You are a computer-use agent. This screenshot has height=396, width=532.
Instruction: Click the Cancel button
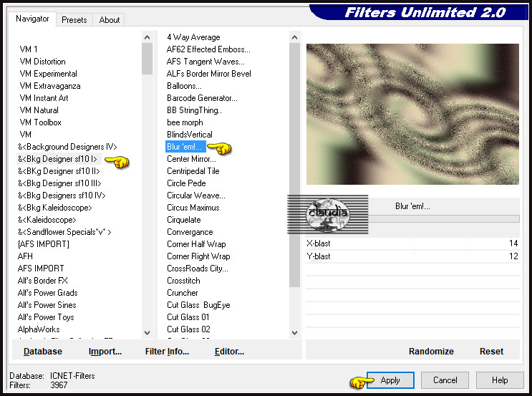coord(445,380)
